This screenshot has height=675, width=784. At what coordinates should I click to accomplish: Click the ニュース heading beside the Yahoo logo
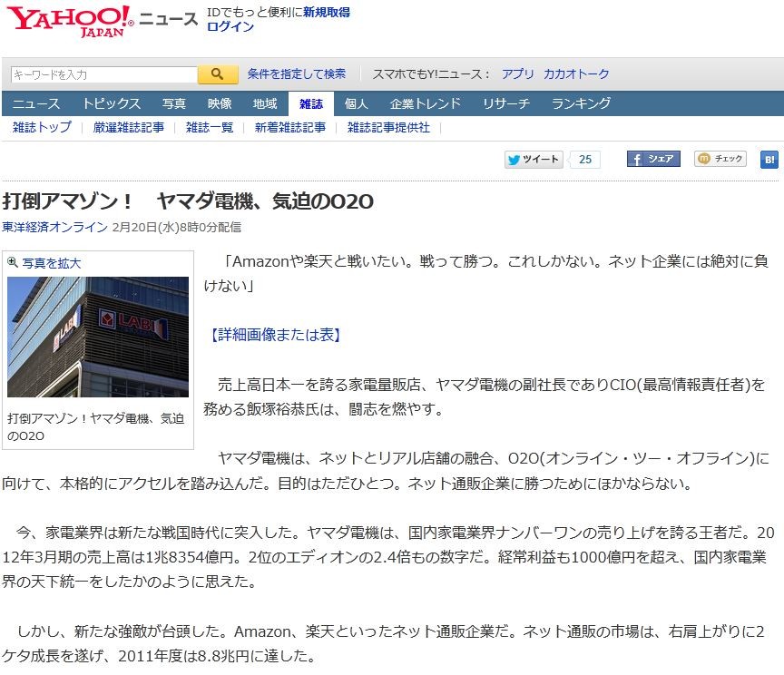click(x=169, y=19)
